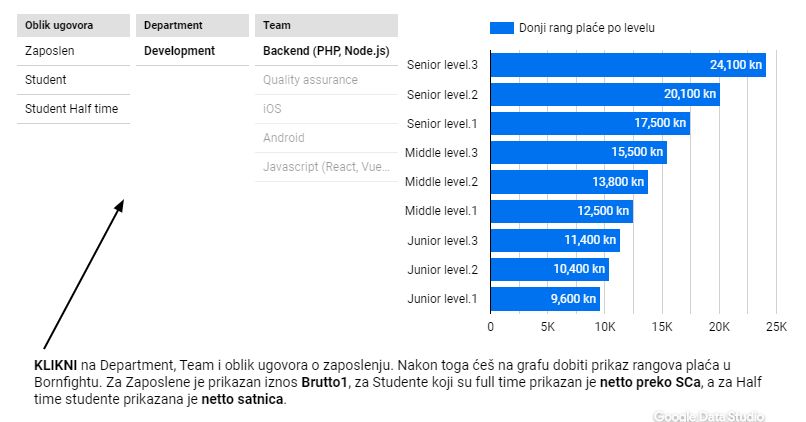This screenshot has height=422, width=806.
Task: Select the Development department filter
Action: tap(192, 51)
